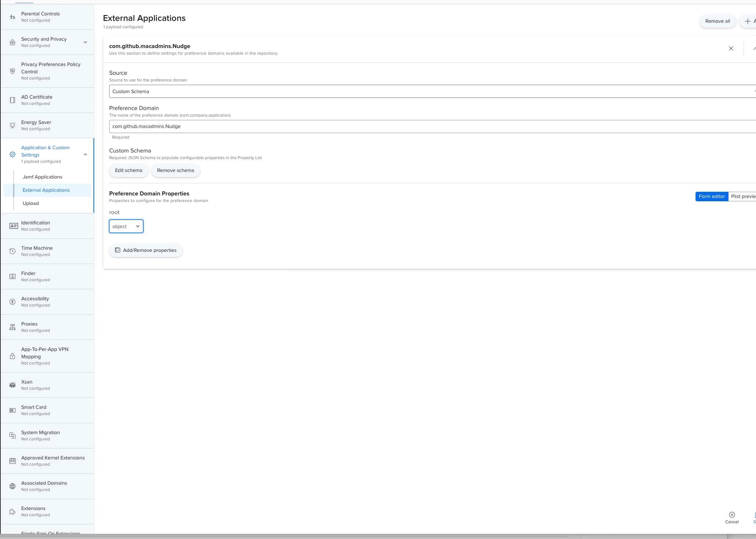Viewport: 756px width, 539px height.
Task: Click the Edit schema button
Action: point(129,170)
